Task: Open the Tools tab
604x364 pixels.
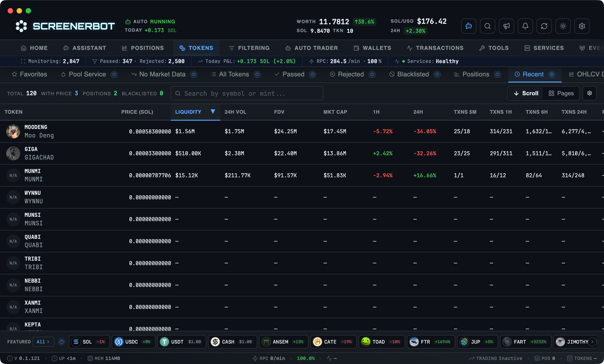Action: coord(494,48)
